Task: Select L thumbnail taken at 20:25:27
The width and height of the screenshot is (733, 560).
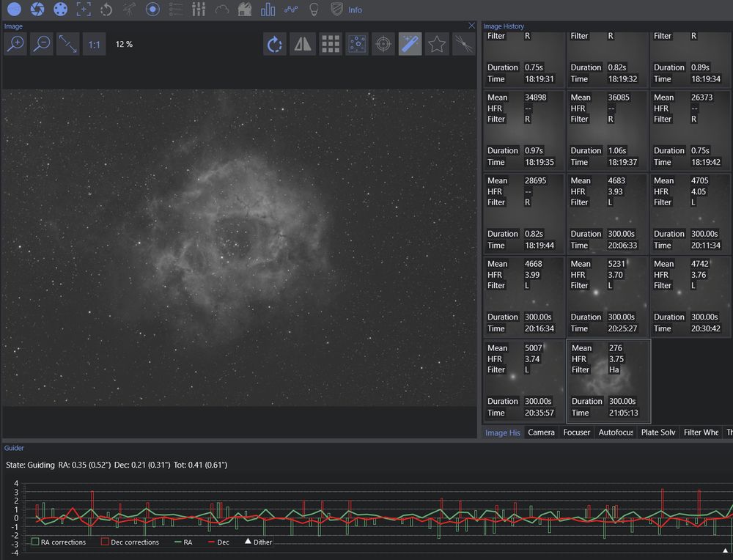Action: (x=607, y=298)
